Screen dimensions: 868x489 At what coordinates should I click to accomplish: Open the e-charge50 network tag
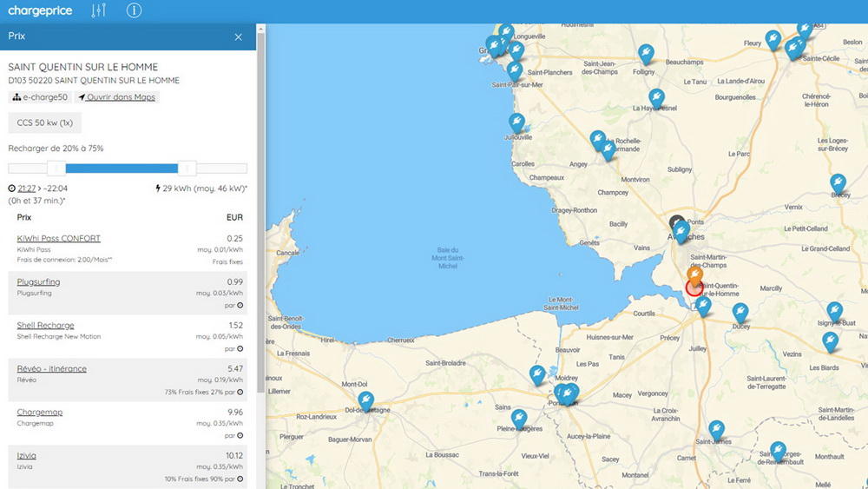40,97
